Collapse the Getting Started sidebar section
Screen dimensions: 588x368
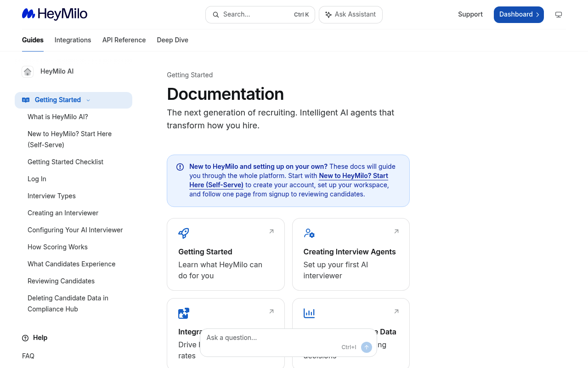pos(88,100)
